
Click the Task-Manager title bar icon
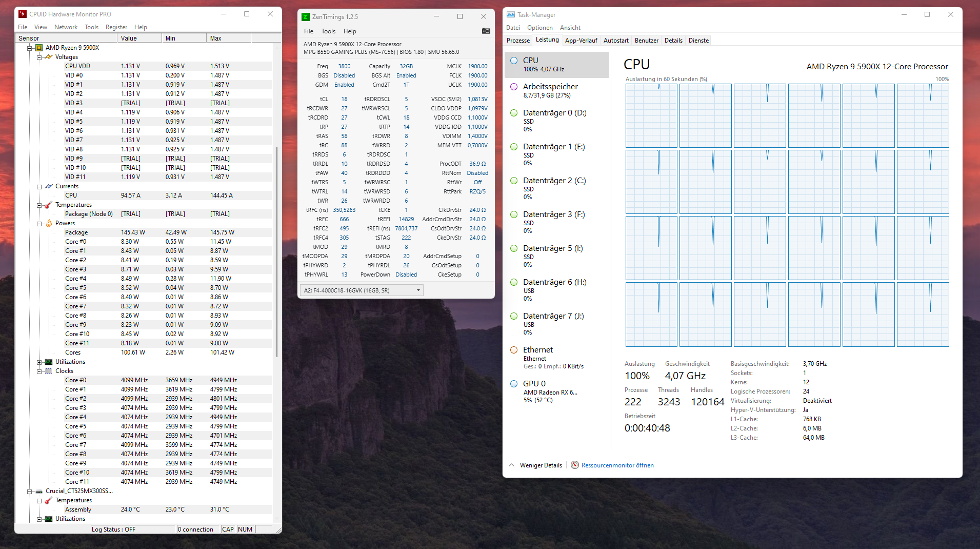point(511,15)
